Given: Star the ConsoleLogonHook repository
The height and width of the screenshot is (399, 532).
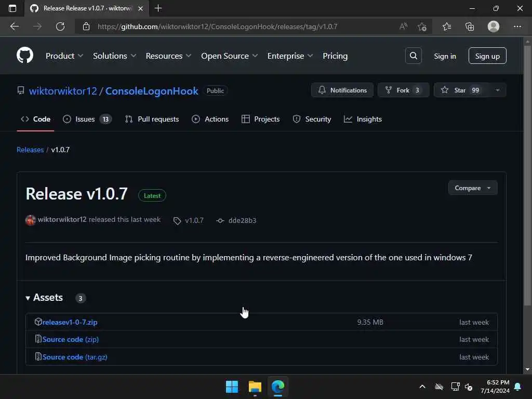Looking at the screenshot, I should tap(461, 90).
